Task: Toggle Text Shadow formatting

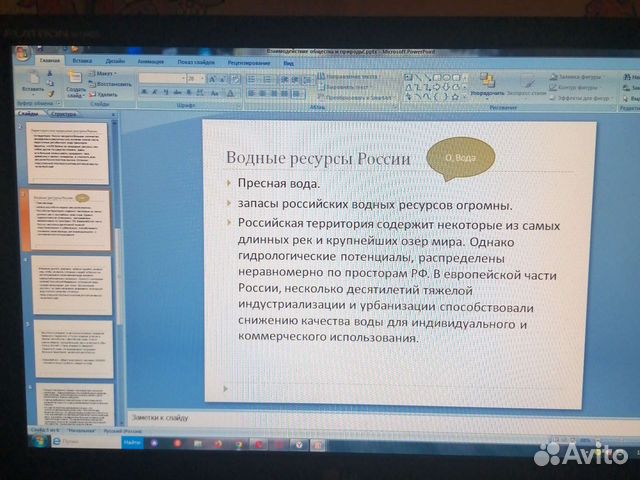Action: [x=189, y=93]
